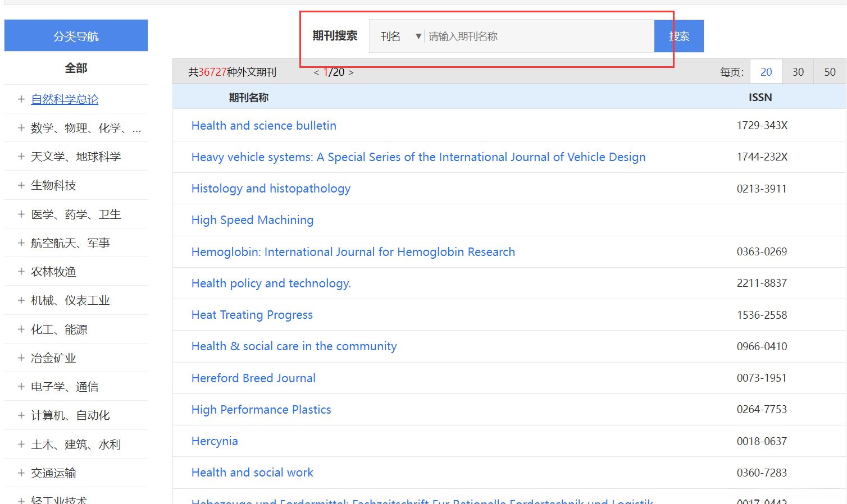Select the 化工、能源 category
This screenshot has width=847, height=504.
(59, 329)
